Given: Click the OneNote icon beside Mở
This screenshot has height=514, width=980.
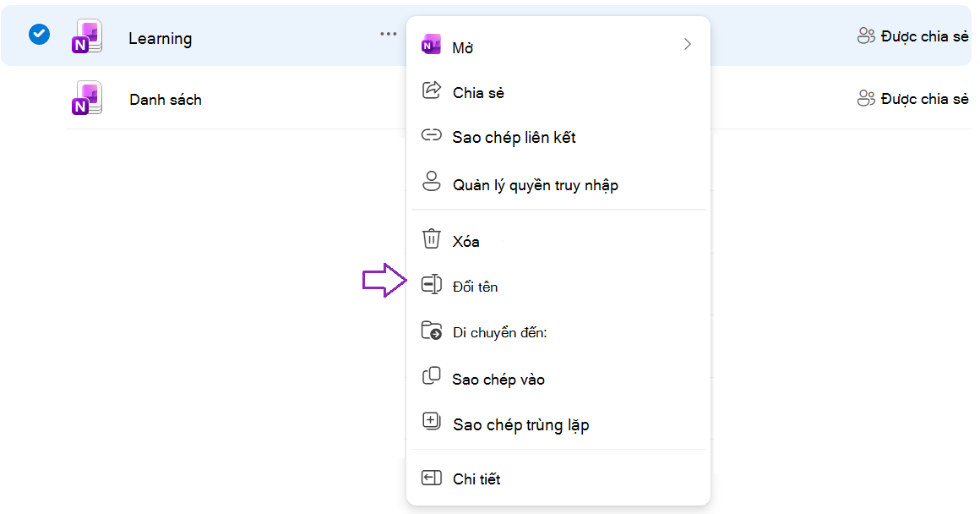Looking at the screenshot, I should (431, 45).
